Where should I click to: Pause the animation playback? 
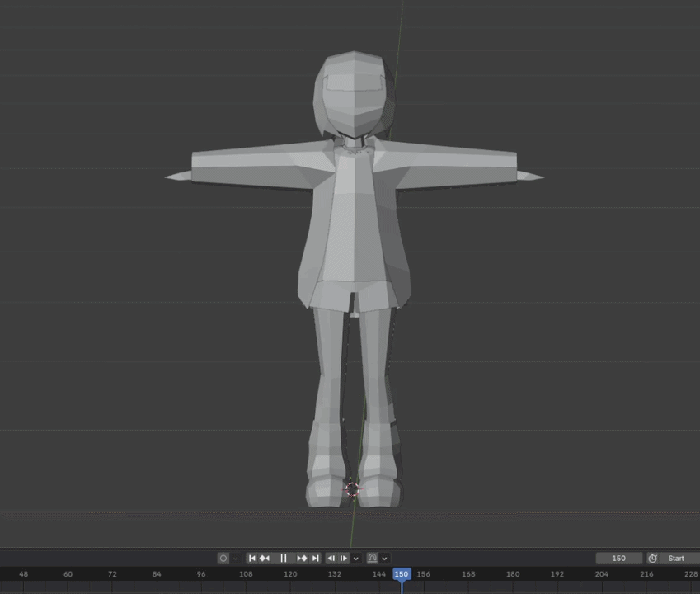284,559
